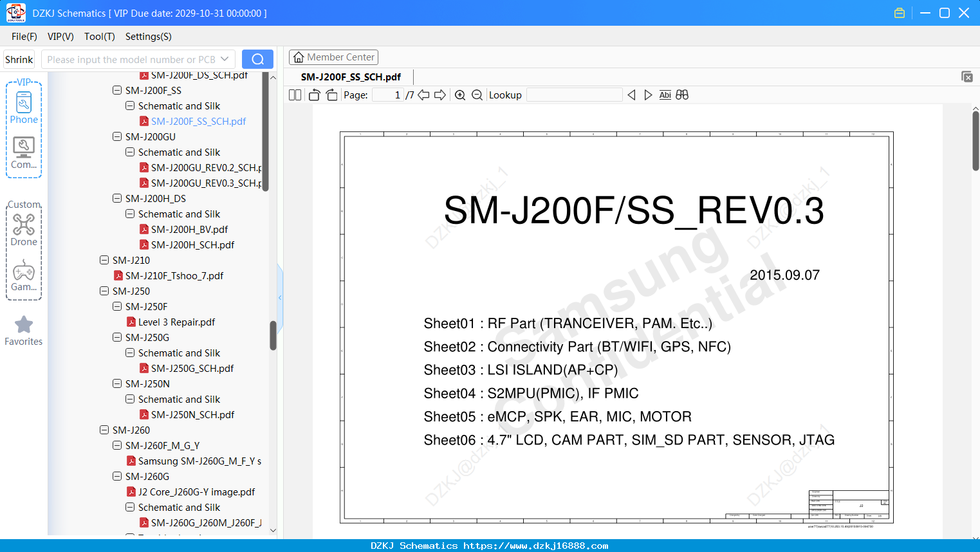The height and width of the screenshot is (552, 980).
Task: Click the Page number field
Action: [387, 95]
